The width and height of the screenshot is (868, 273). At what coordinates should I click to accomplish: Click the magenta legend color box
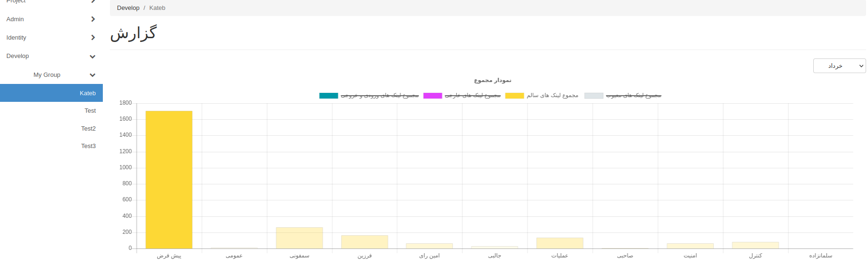433,96
